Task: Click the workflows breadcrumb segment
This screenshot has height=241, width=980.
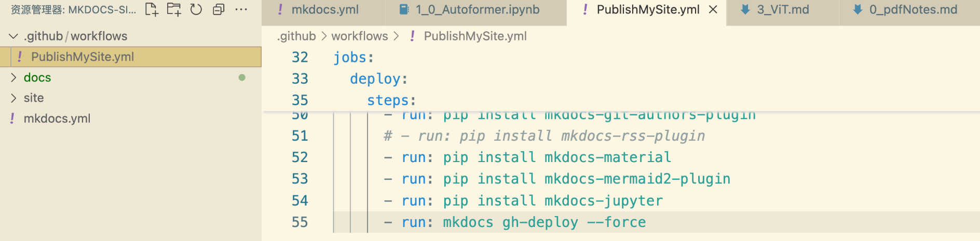Action: pyautogui.click(x=360, y=36)
